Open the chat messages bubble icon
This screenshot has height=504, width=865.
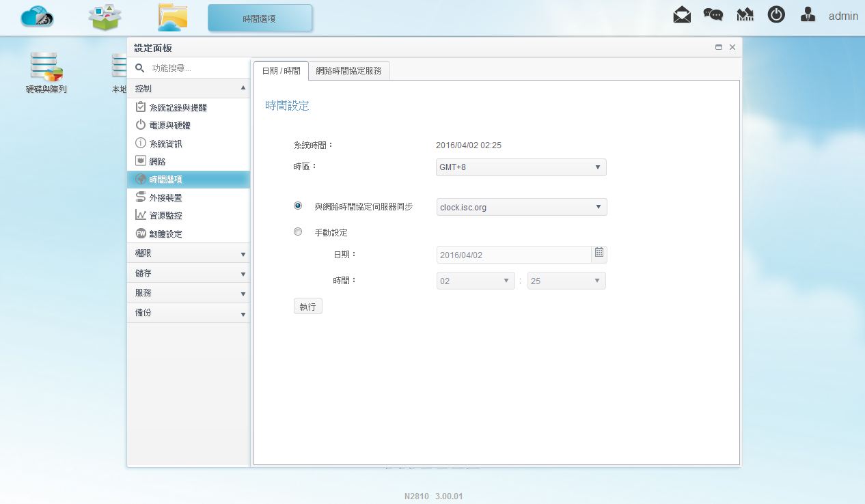[x=713, y=15]
